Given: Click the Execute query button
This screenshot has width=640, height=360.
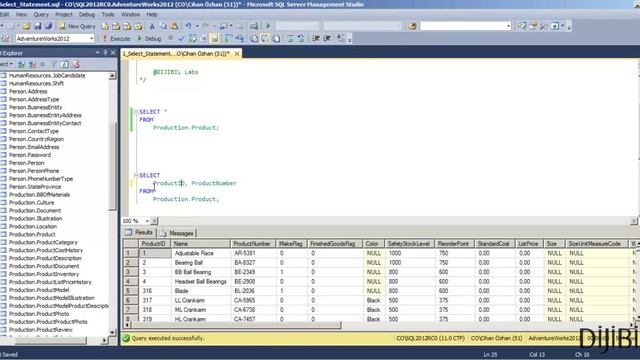Looking at the screenshot, I should click(116, 39).
